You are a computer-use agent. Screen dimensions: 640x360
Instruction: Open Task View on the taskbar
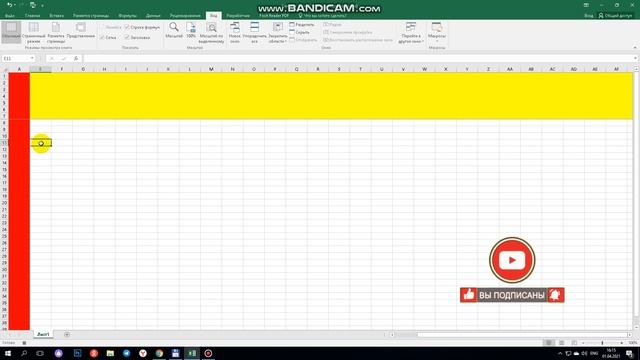[x=40, y=353]
